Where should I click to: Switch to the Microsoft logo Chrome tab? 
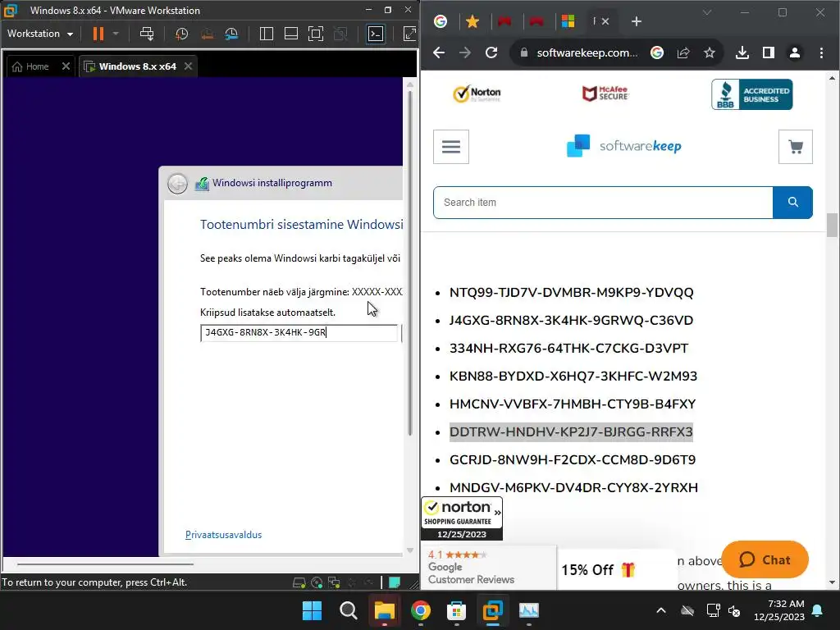tap(568, 21)
